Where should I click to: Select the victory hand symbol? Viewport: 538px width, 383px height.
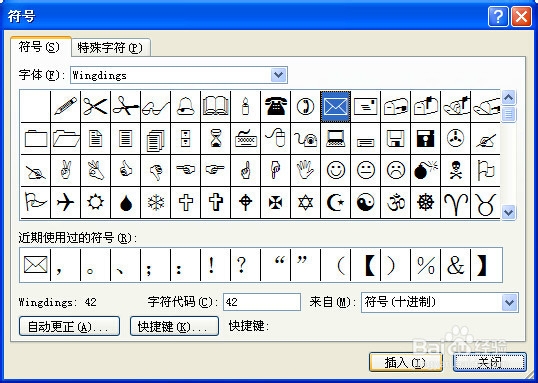tap(65, 170)
